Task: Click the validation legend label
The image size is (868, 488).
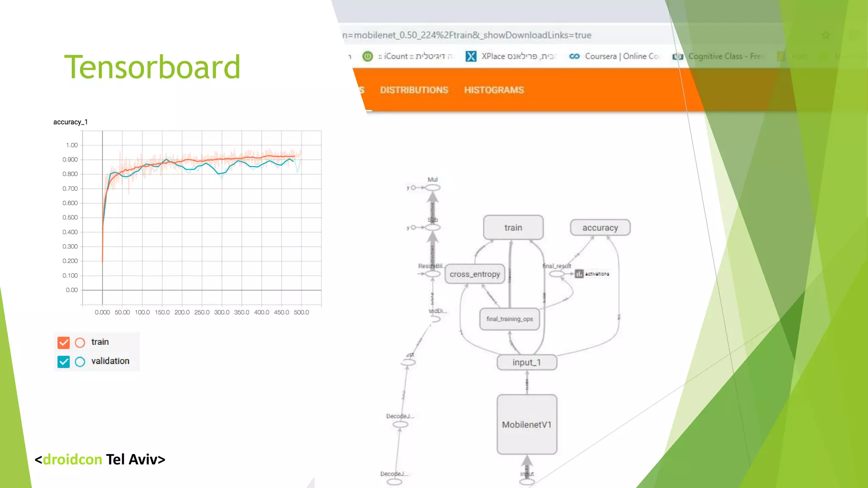Action: [x=110, y=361]
